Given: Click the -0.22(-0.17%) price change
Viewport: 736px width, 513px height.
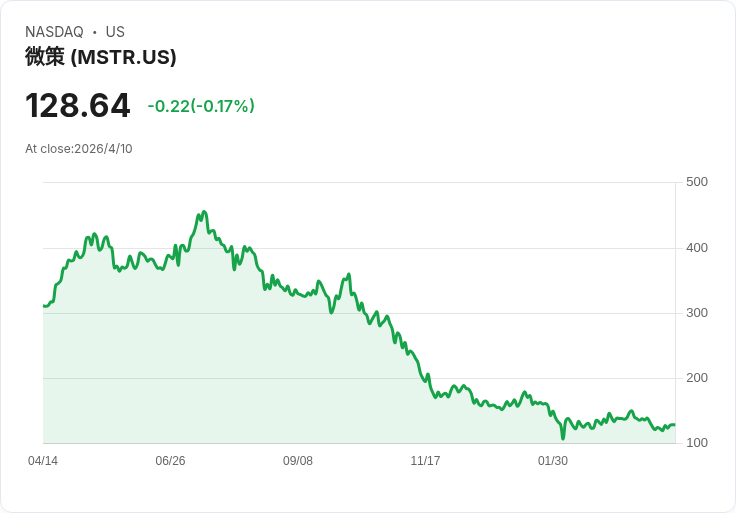Looking at the screenshot, I should (x=201, y=106).
